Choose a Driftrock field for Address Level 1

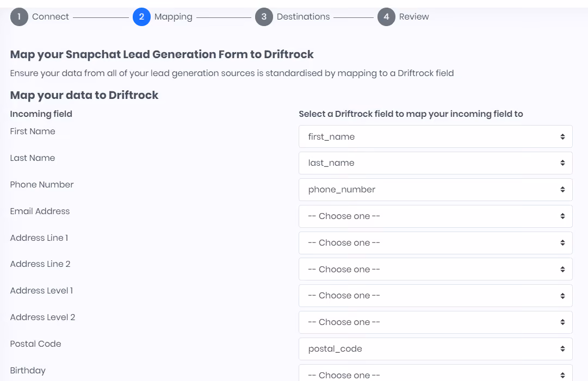click(435, 296)
